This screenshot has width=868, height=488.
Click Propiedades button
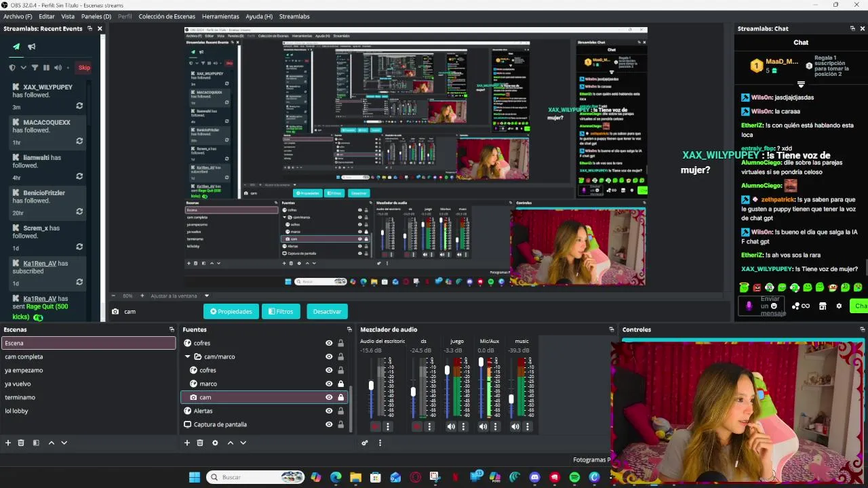(231, 311)
